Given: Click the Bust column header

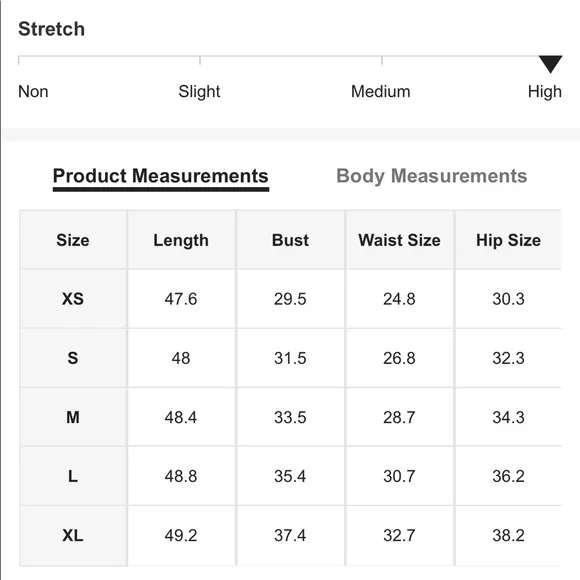Looking at the screenshot, I should [x=290, y=240].
